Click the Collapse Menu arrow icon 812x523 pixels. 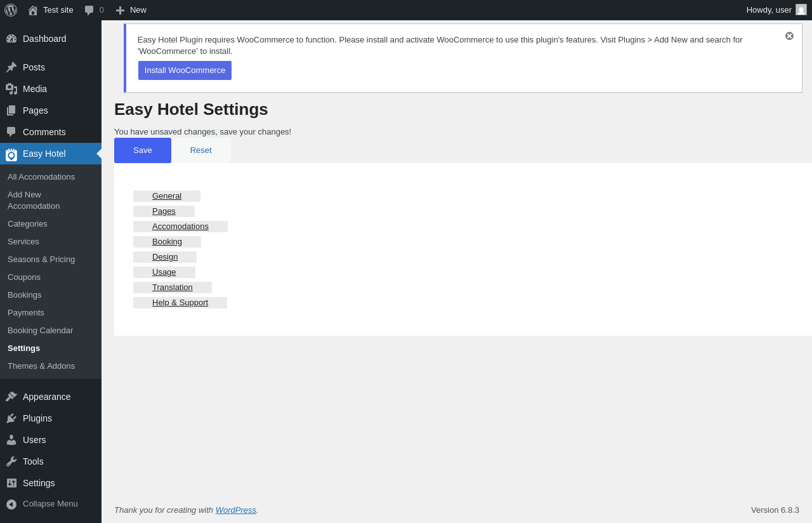11,504
